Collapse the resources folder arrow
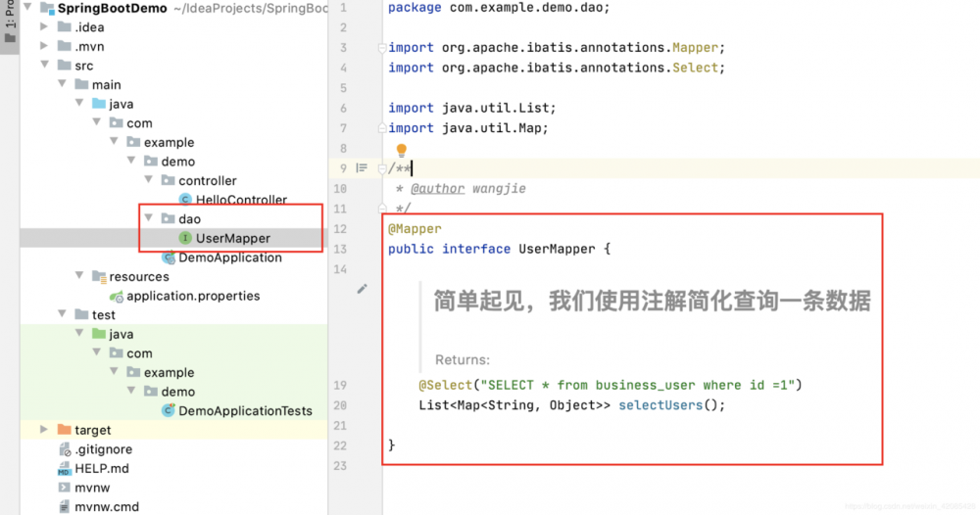Image resolution: width=980 pixels, height=515 pixels. 79,275
